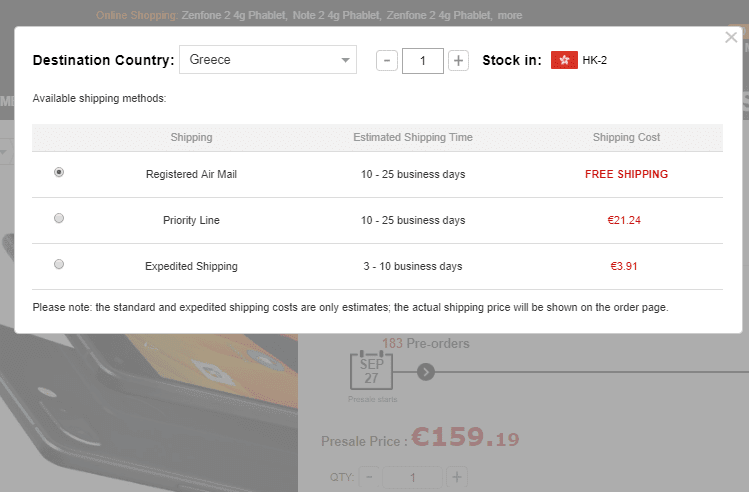Select the Registered Air Mail radio button
The image size is (749, 492).
click(59, 172)
